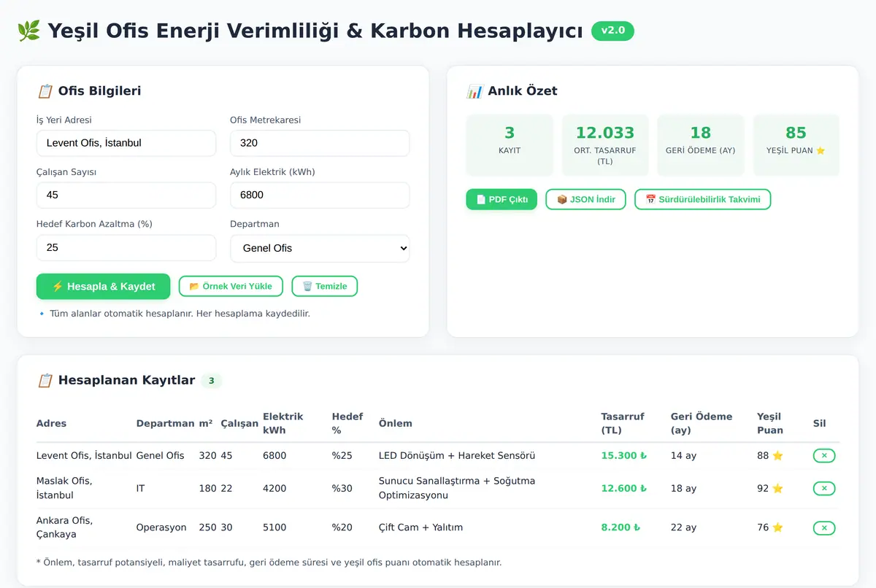This screenshot has width=876, height=588.
Task: Download data with JSON İndir button
Action: (x=585, y=199)
